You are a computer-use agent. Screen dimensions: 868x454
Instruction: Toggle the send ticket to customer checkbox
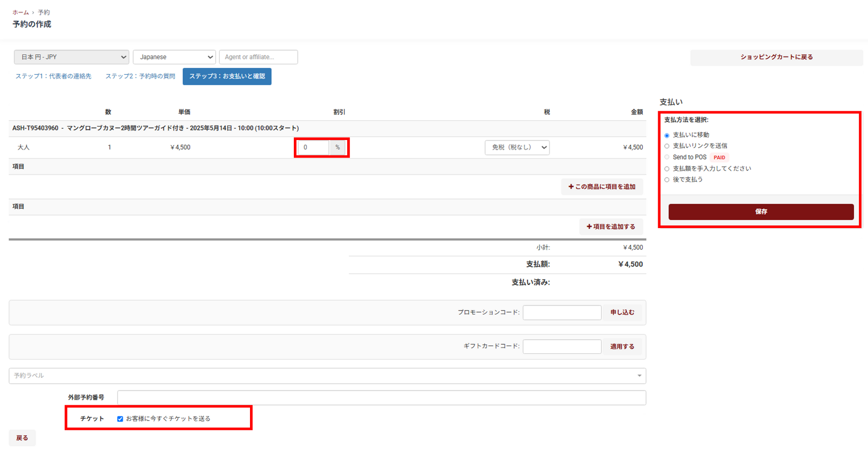[120, 419]
